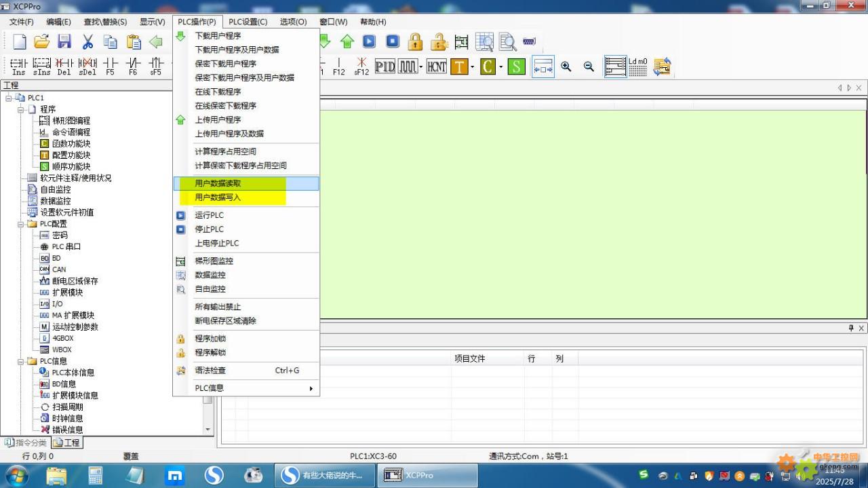The height and width of the screenshot is (488, 868).
Task: Insert a normally-closed contact with F6
Action: tap(133, 67)
